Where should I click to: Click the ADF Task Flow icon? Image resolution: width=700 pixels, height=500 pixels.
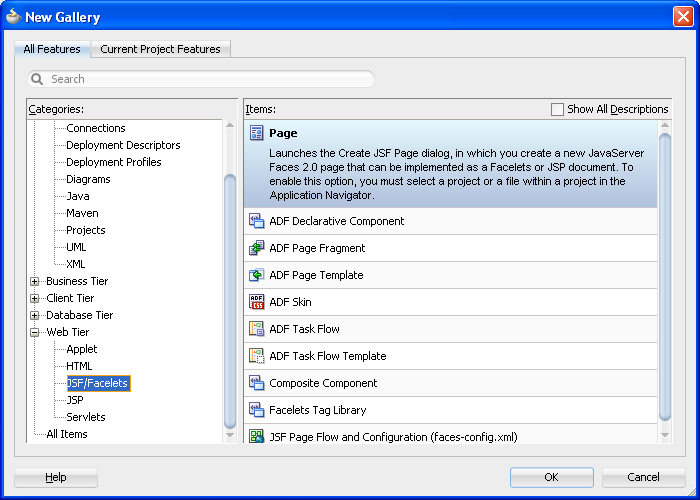click(x=257, y=329)
